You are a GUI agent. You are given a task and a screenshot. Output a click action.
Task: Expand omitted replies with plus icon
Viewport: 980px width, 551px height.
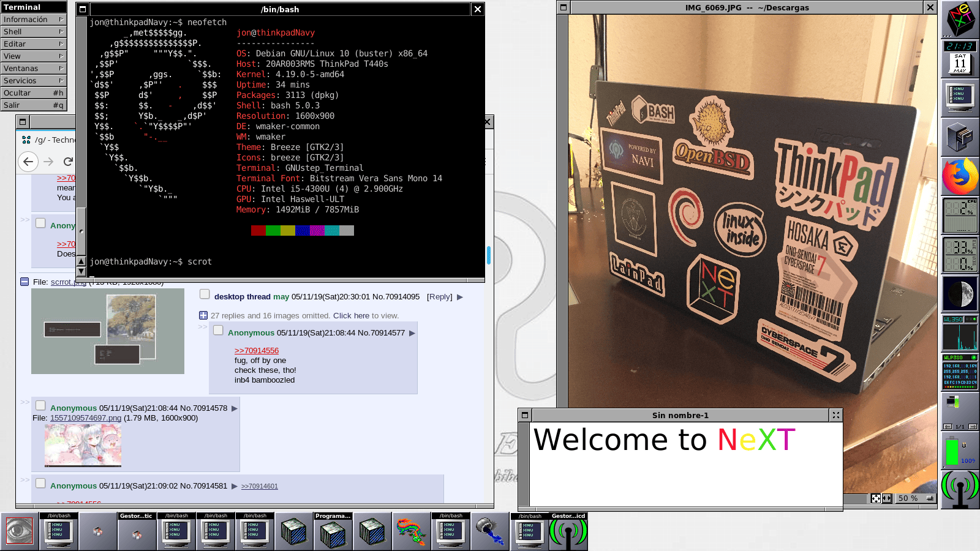(x=203, y=315)
